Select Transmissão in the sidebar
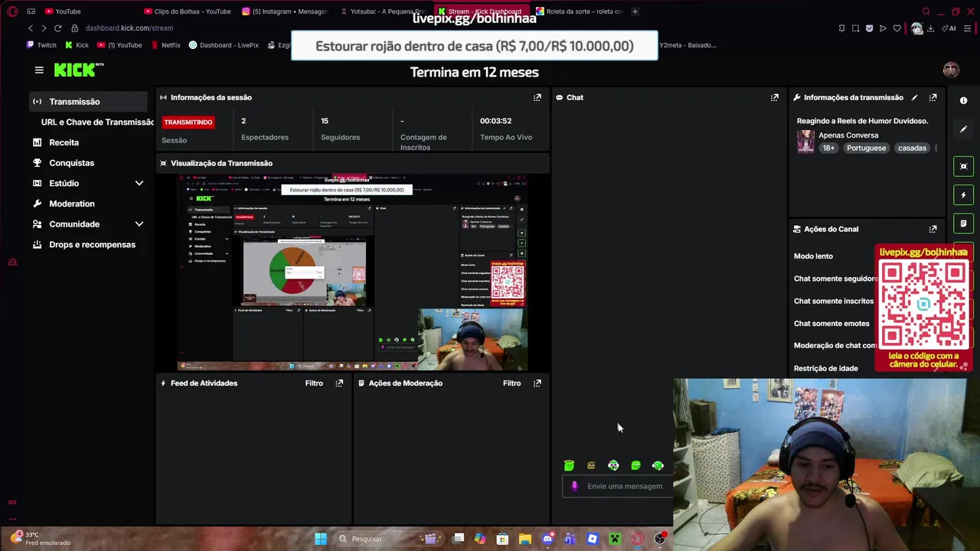This screenshot has width=980, height=551. coord(88,101)
